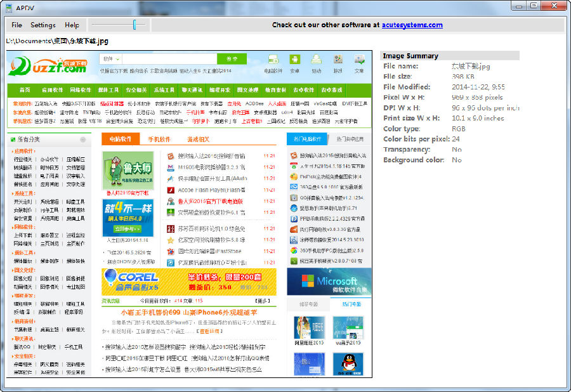Viewport: 571px width, 392px height.
Task: Click the 驱动 driver icon at image top
Action: (316, 60)
